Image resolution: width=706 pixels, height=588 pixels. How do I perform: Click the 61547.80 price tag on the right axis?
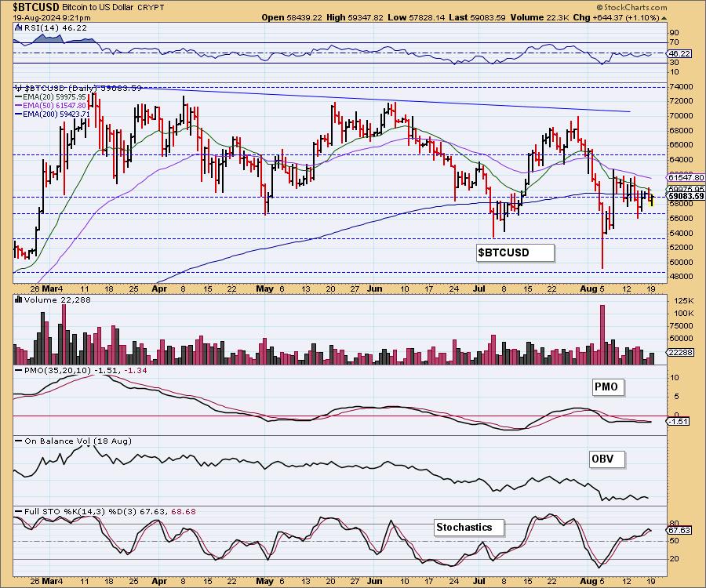click(686, 178)
